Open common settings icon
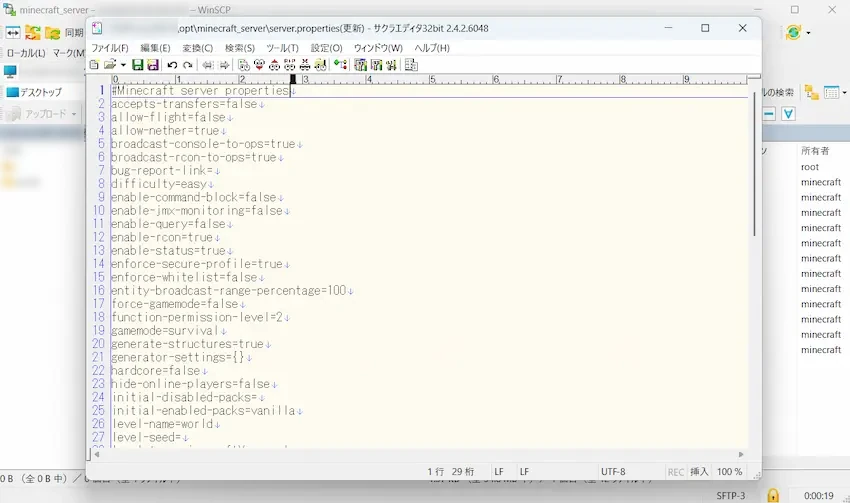Screen dimensions: 850x503 tap(391, 65)
